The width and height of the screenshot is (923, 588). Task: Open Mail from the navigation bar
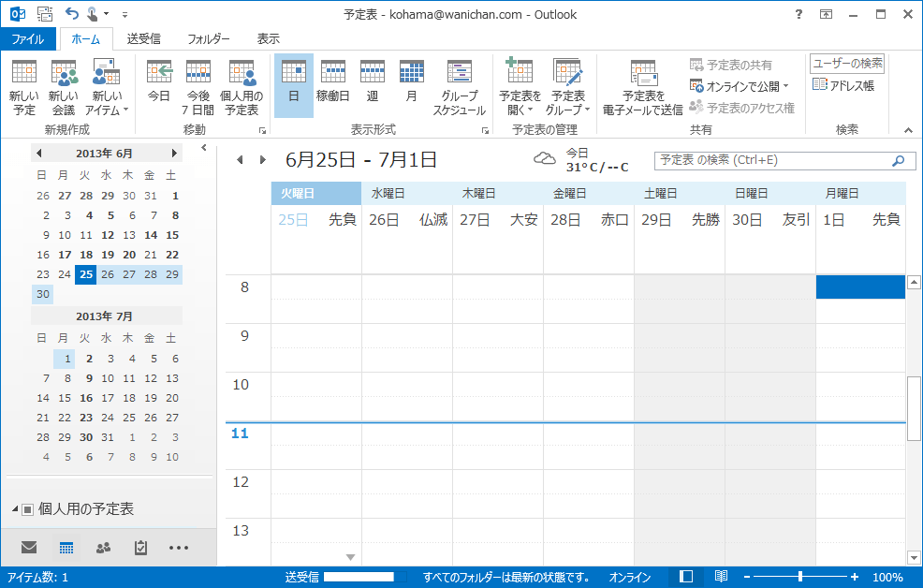(29, 548)
